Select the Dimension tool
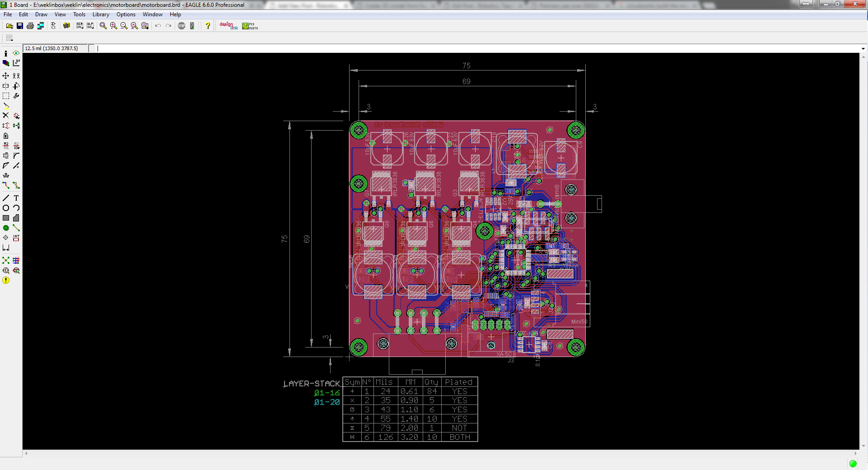This screenshot has height=470, width=868. tap(6, 248)
